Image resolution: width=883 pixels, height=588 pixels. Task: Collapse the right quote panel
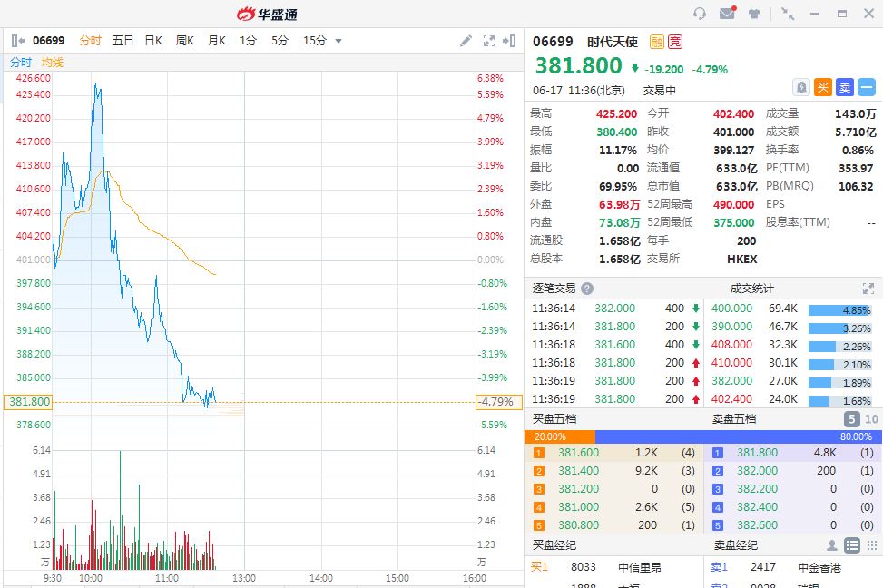point(512,41)
